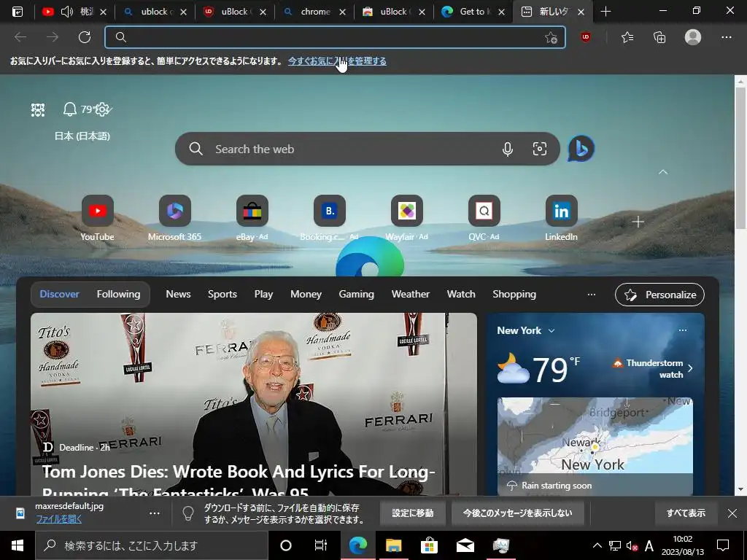Click the browser address bar
Screen dimensions: 747x560
[335, 37]
